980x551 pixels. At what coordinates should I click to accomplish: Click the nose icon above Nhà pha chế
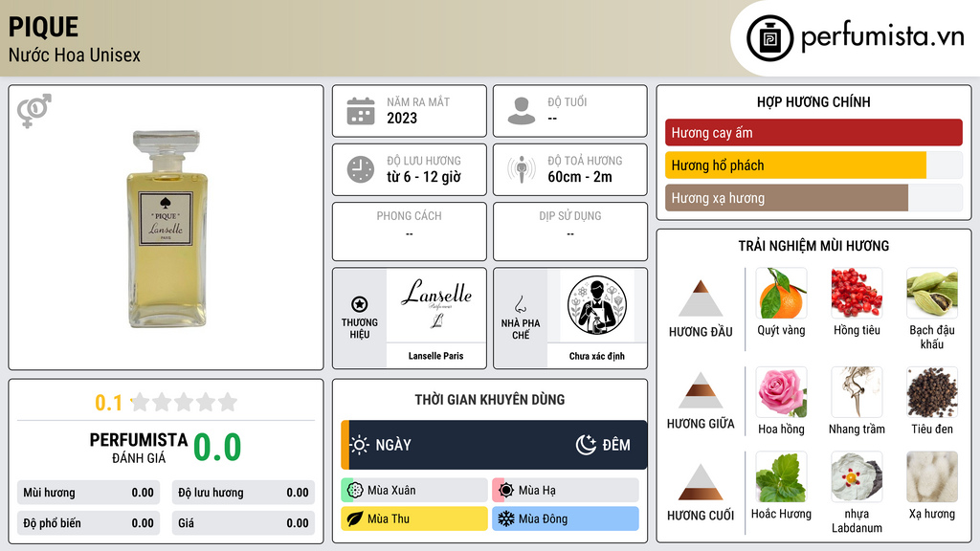520,304
